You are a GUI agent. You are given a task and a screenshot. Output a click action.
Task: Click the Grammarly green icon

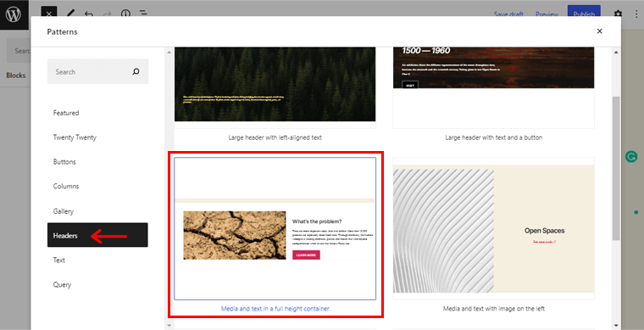[630, 157]
